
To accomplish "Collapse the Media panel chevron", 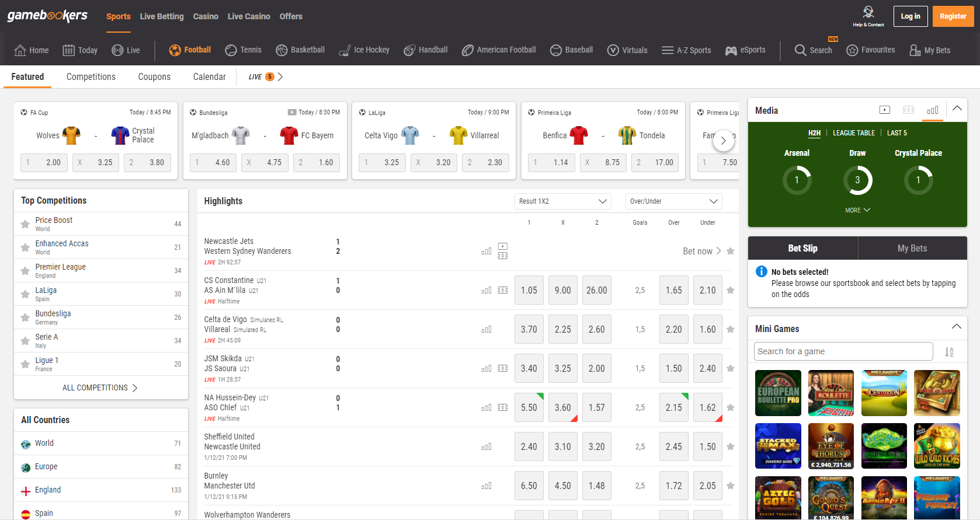I will [957, 109].
